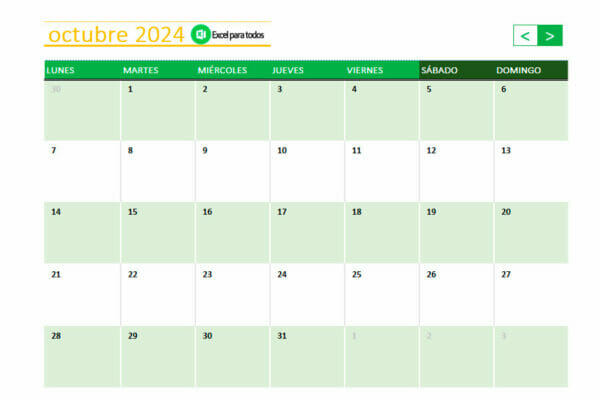
Task: Select the 'octubre 2024' title
Action: point(116,35)
